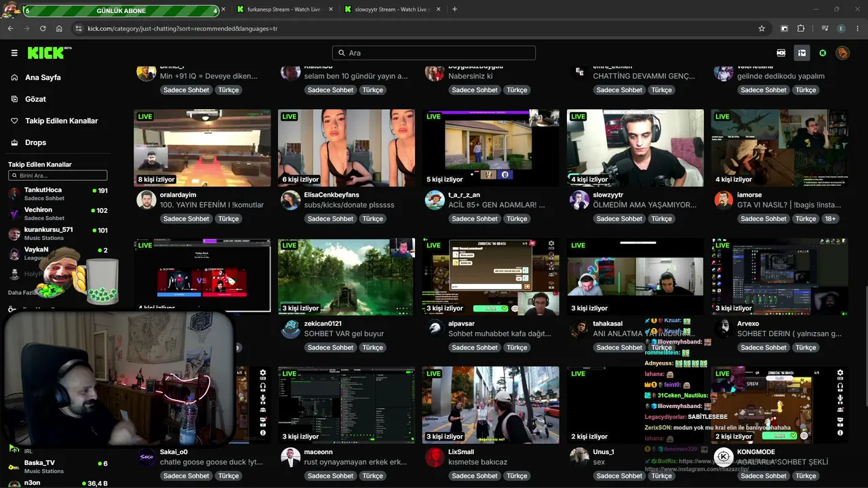Open the Kick user profile avatar
868x488 pixels.
tap(843, 53)
